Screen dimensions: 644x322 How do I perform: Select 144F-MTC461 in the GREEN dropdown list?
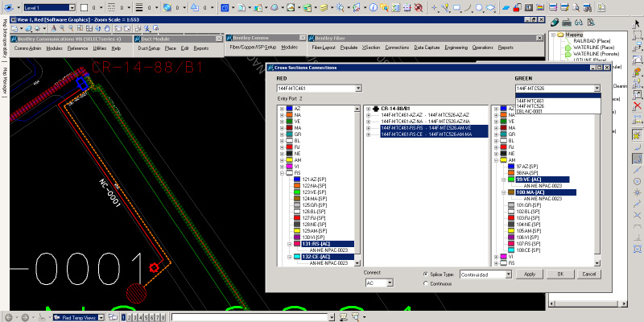pyautogui.click(x=530, y=101)
